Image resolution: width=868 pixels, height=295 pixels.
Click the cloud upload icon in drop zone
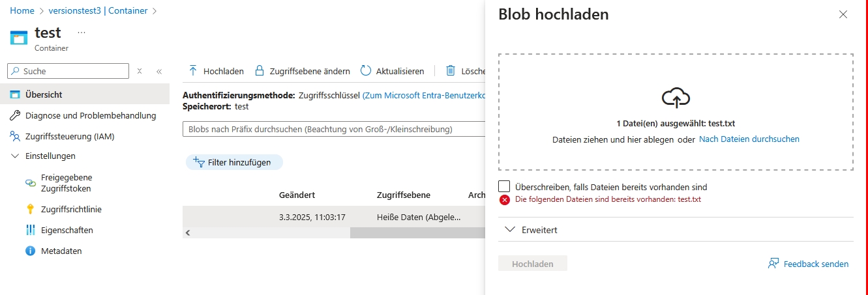676,98
